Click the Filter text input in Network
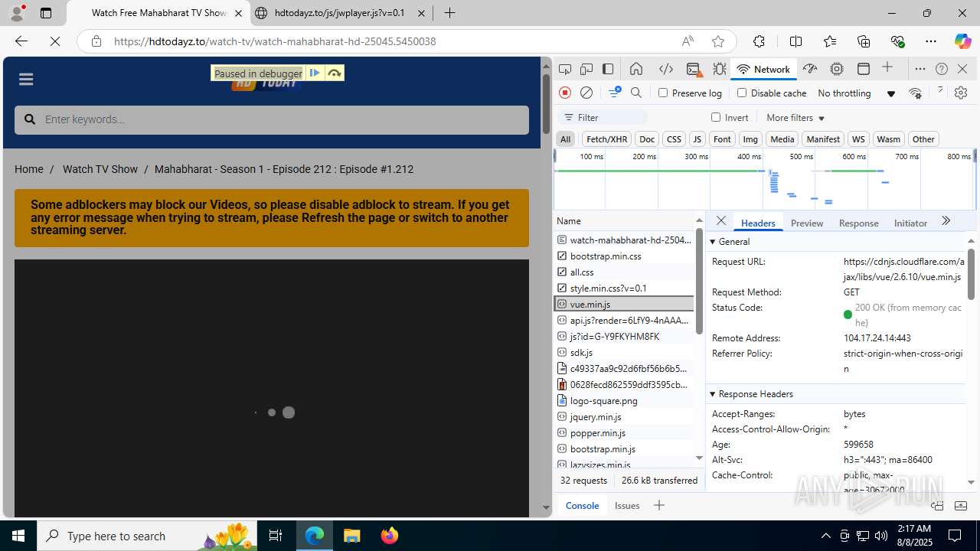The height and width of the screenshot is (551, 980). [x=604, y=117]
